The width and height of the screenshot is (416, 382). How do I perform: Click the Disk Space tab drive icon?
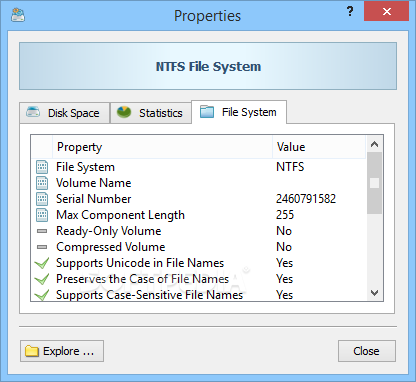[33, 112]
